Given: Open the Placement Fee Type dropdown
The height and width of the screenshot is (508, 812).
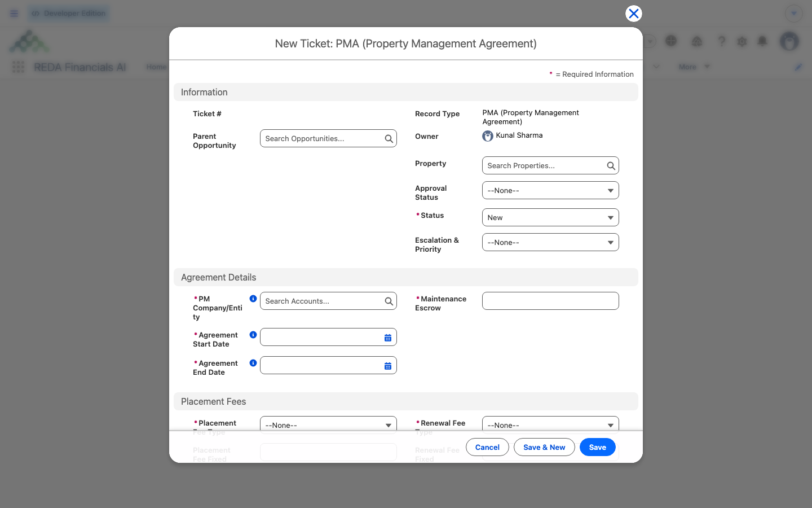Looking at the screenshot, I should [328, 424].
